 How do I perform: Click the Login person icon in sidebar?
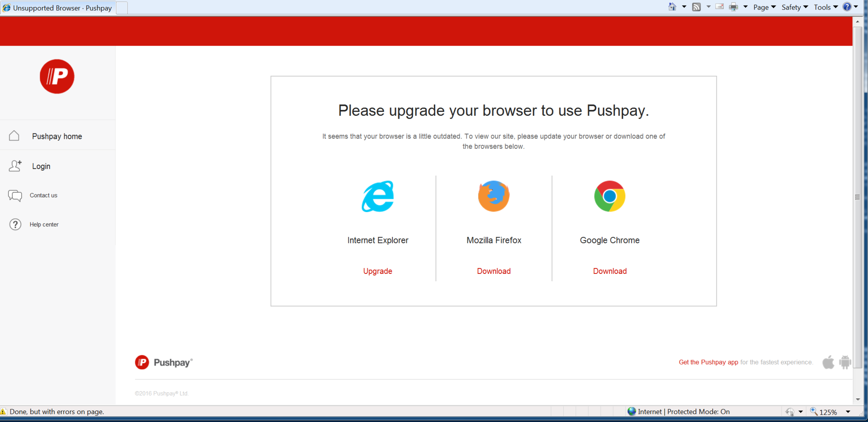pos(15,166)
